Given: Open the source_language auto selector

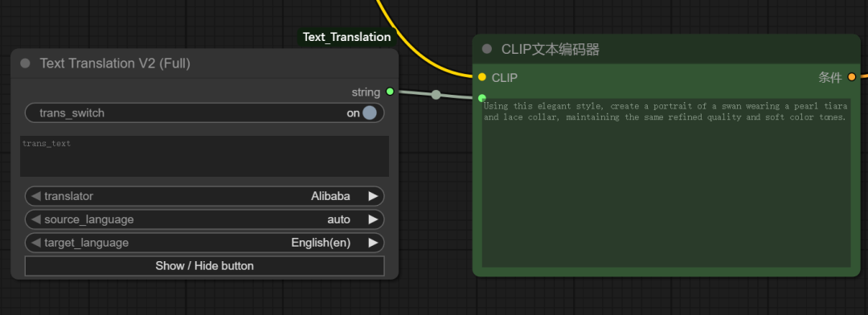Looking at the screenshot, I should 339,219.
